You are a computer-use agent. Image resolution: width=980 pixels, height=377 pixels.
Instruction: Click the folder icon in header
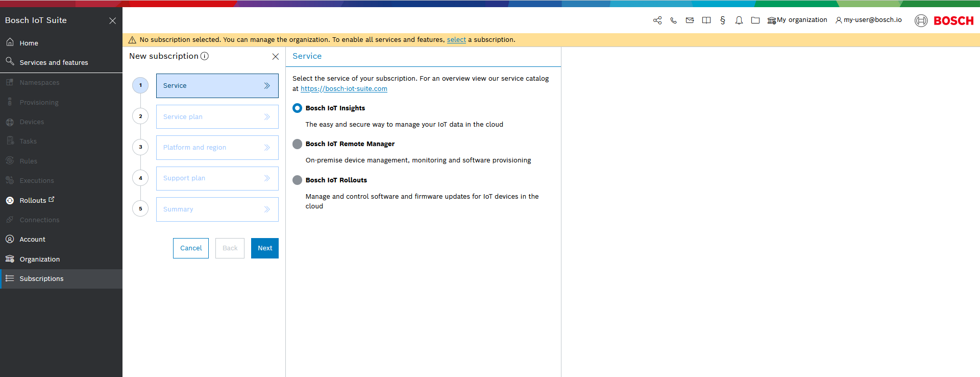(x=755, y=20)
